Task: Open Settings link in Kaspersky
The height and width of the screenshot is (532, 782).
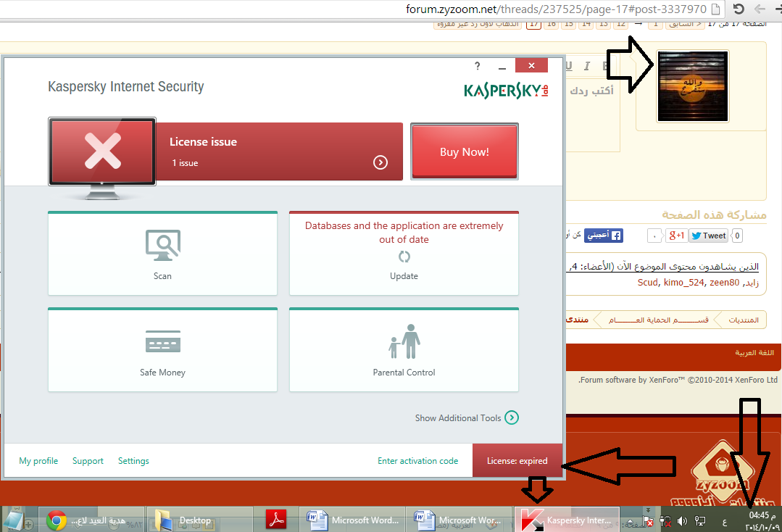Action: click(133, 461)
